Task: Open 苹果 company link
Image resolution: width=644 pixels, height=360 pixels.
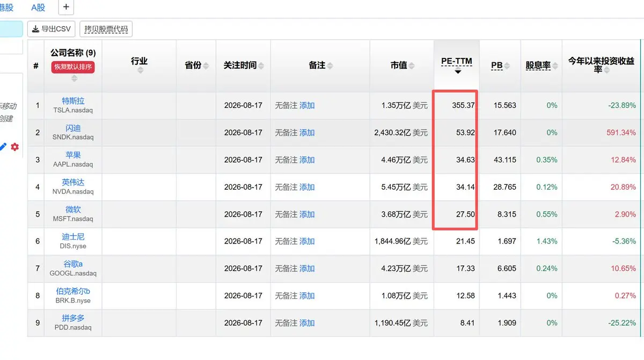Action: 73,155
